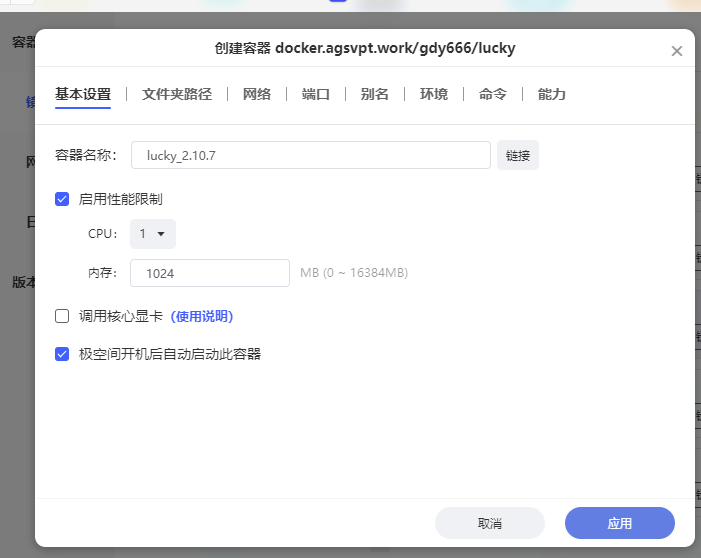Open the 别名 tab
Viewport: 701px width, 558px height.
click(375, 94)
